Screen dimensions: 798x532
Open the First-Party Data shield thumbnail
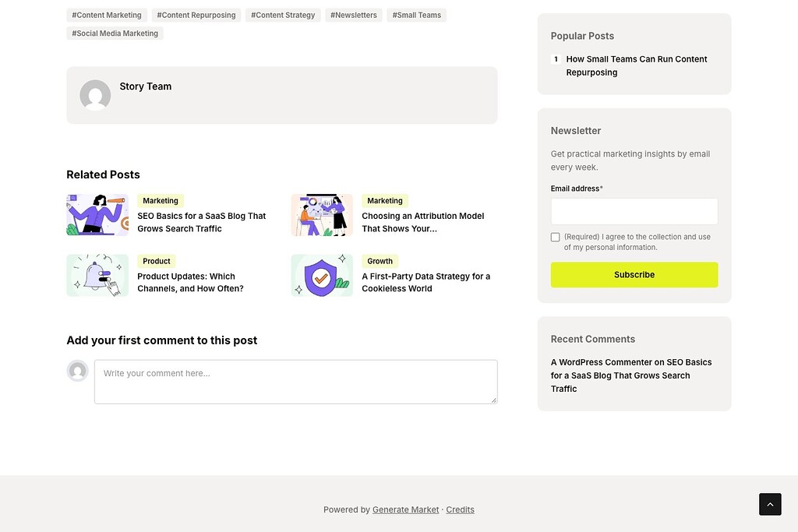322,275
